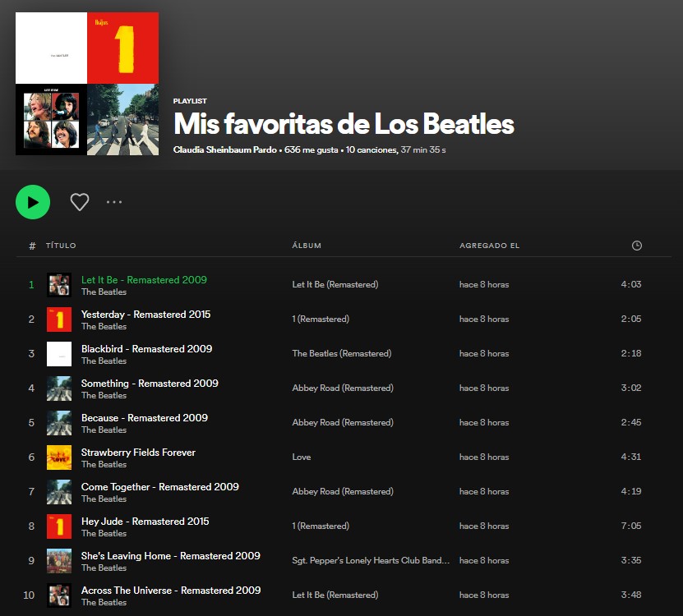
Task: Click the red 1 album thumbnail beside Yesterday
Action: point(59,319)
